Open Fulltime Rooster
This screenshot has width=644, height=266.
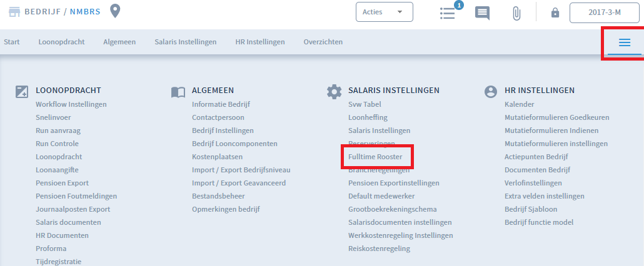[375, 157]
